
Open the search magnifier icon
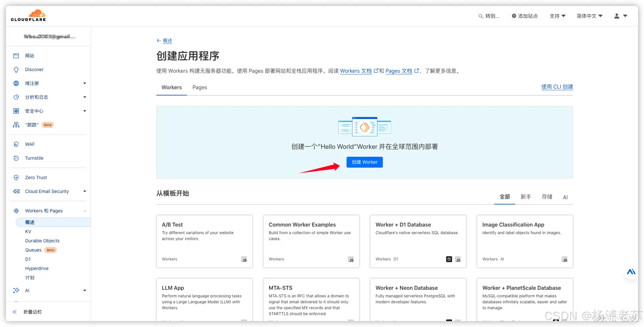pos(481,16)
